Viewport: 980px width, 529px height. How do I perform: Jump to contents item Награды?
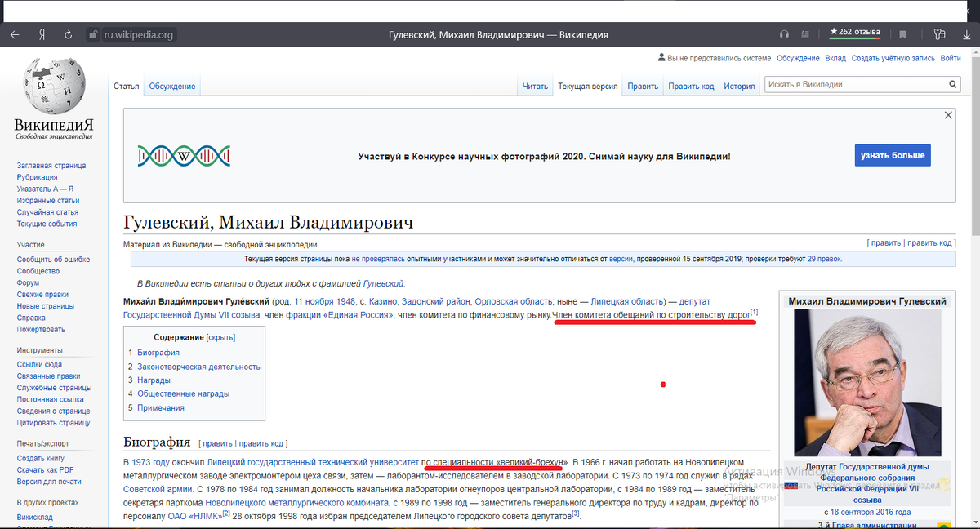click(x=154, y=380)
